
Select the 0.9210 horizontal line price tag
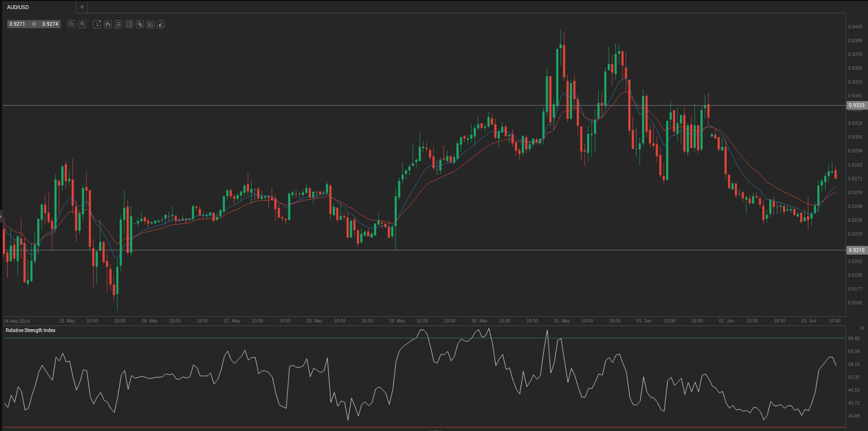pos(856,250)
